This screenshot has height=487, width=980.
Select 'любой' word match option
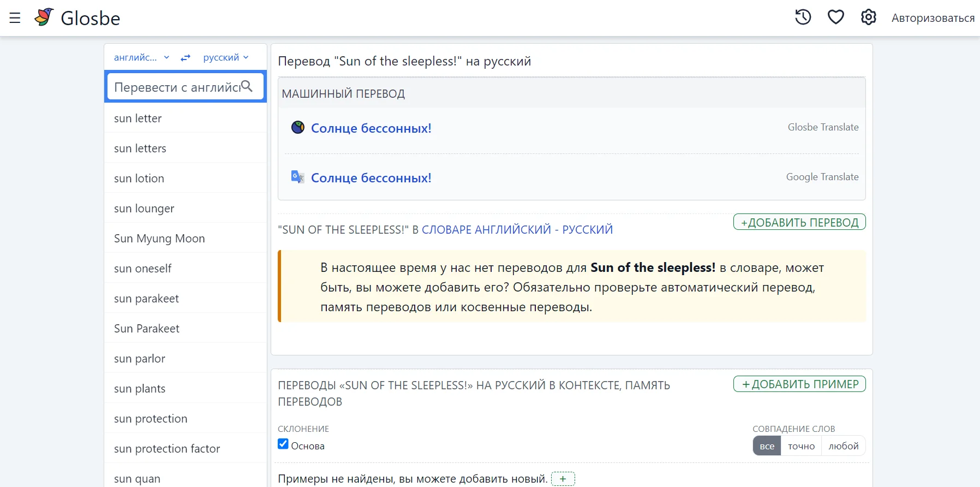tap(843, 446)
